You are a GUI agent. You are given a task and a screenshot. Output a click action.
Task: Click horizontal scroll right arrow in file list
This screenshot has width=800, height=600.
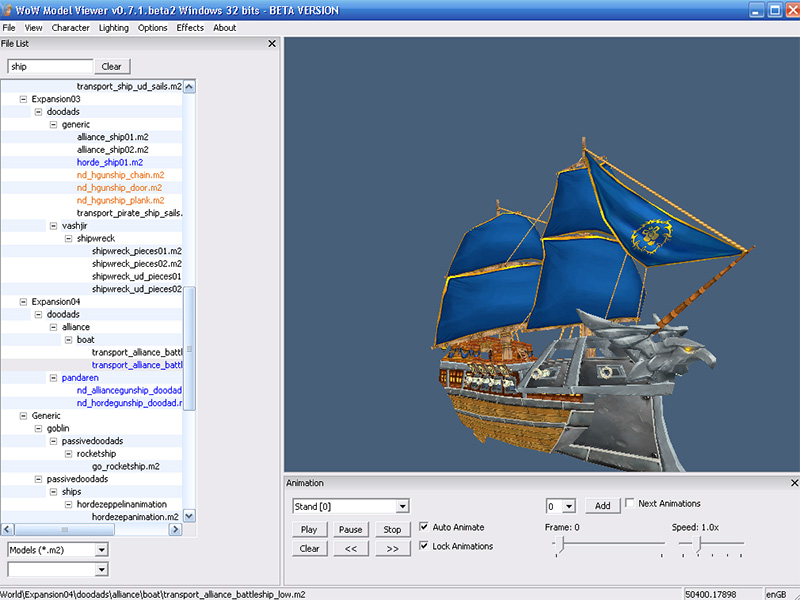[x=175, y=529]
